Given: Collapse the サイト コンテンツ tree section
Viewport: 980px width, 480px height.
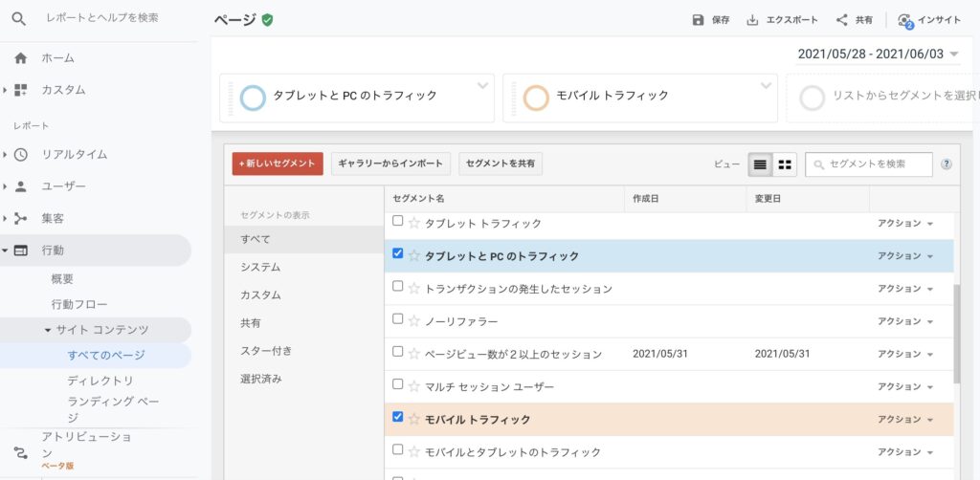Looking at the screenshot, I should (48, 330).
